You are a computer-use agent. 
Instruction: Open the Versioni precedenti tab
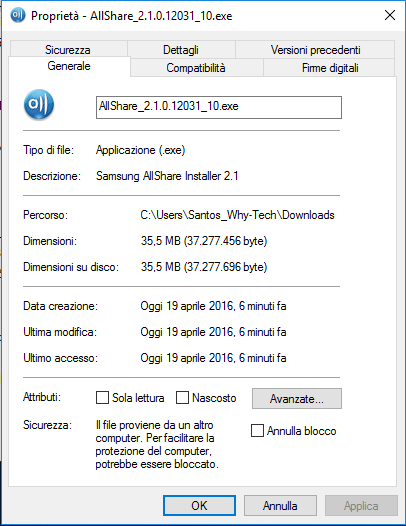pos(315,49)
